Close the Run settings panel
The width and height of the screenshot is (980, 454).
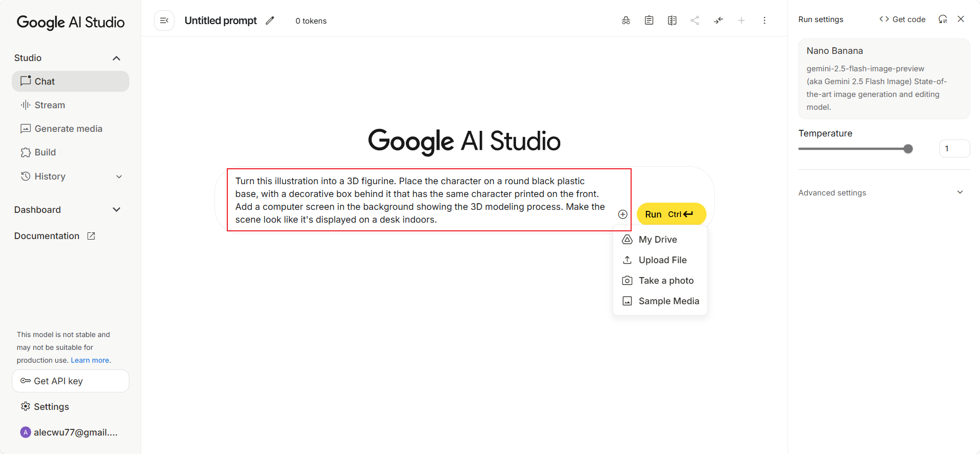pos(961,19)
